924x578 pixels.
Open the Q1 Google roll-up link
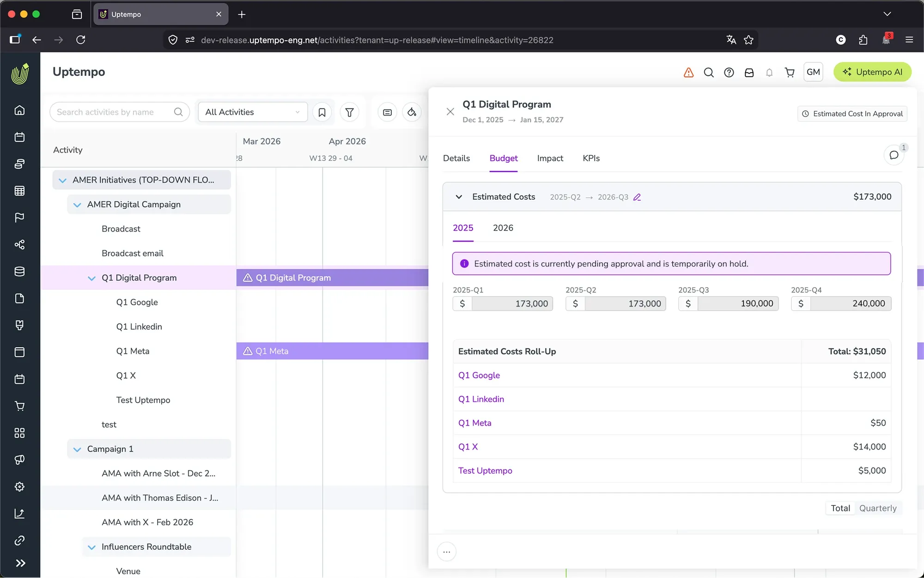point(479,375)
